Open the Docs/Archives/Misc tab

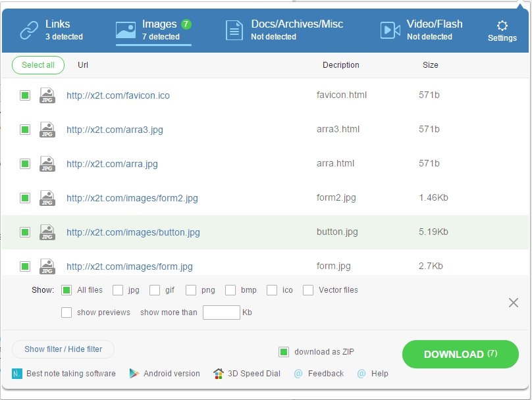(x=284, y=30)
